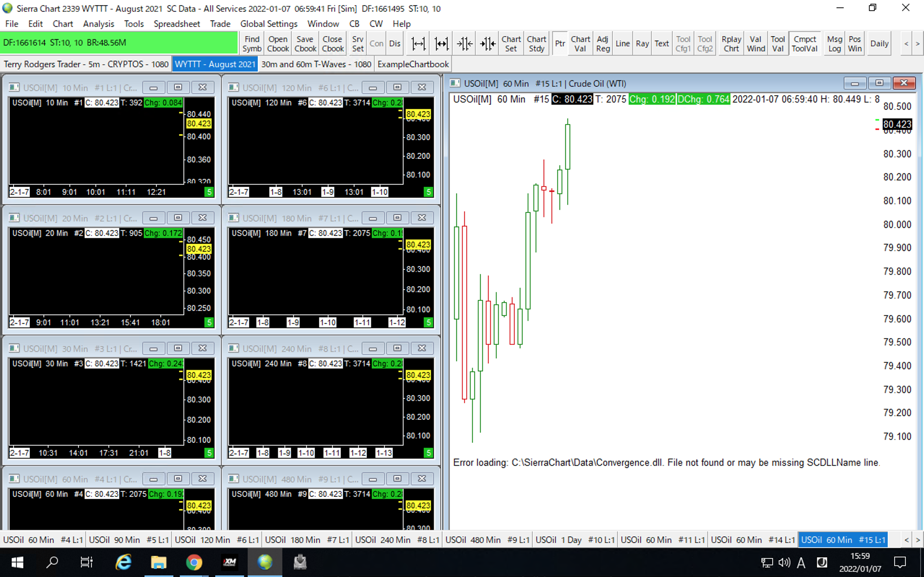
Task: Toggle Rplay Chrt replay mode
Action: tap(731, 44)
